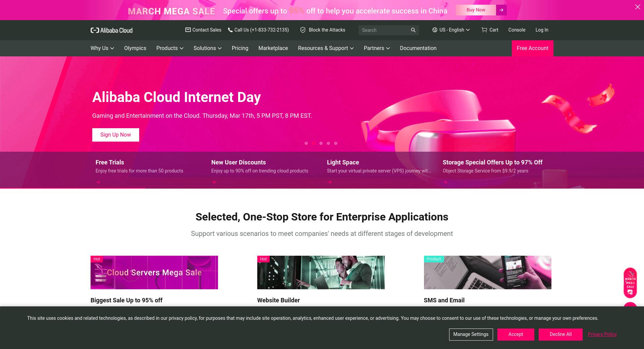644x349 pixels.
Task: Open the US - English language selector
Action: (x=451, y=30)
